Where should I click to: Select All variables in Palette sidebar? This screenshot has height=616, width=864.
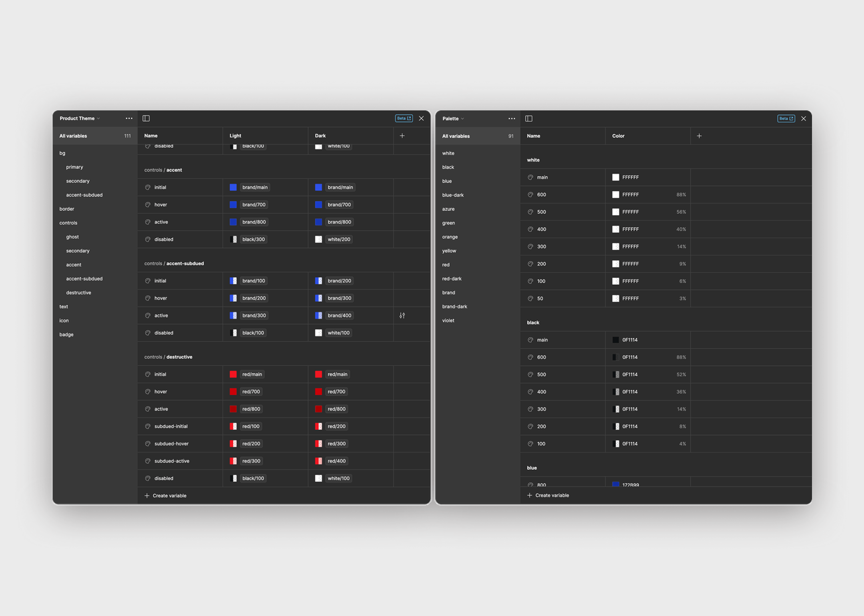pos(456,136)
